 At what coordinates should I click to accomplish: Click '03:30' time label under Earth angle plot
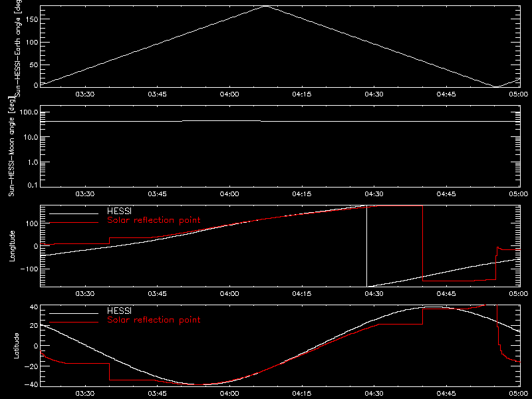pos(85,94)
